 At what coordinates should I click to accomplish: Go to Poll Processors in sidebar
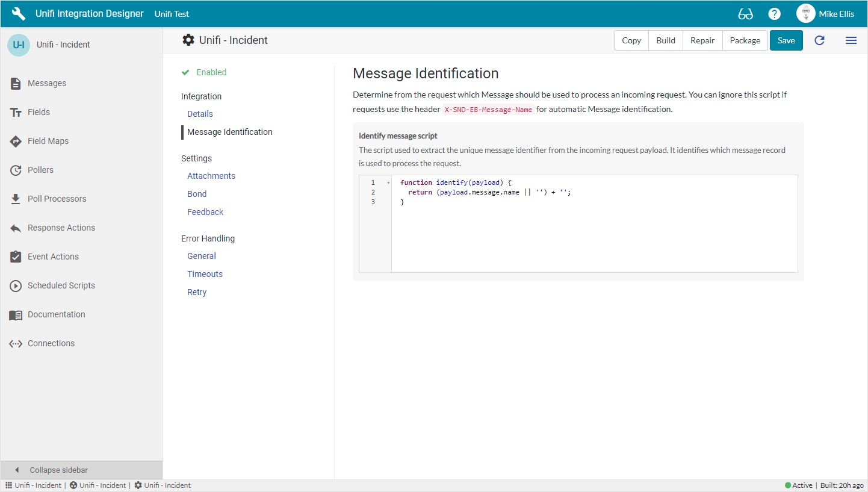coord(57,199)
